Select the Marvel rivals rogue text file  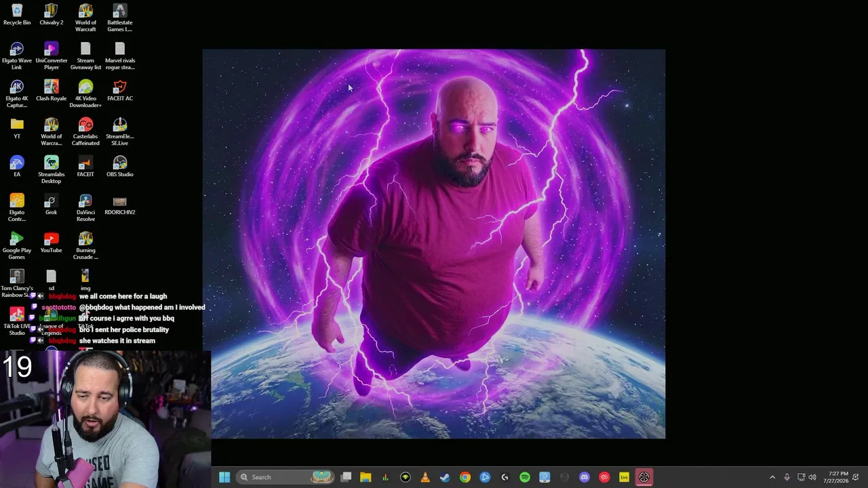click(120, 56)
